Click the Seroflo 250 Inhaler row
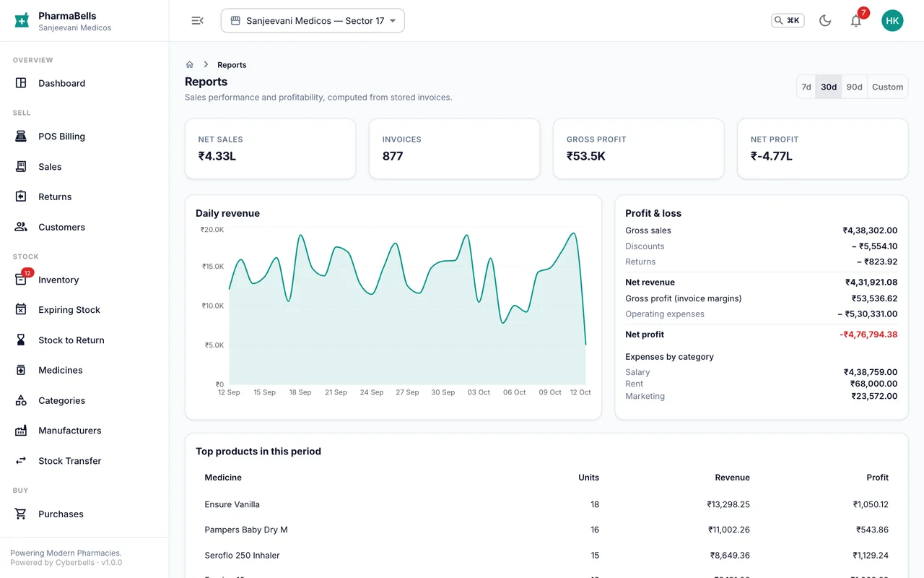 pyautogui.click(x=546, y=556)
